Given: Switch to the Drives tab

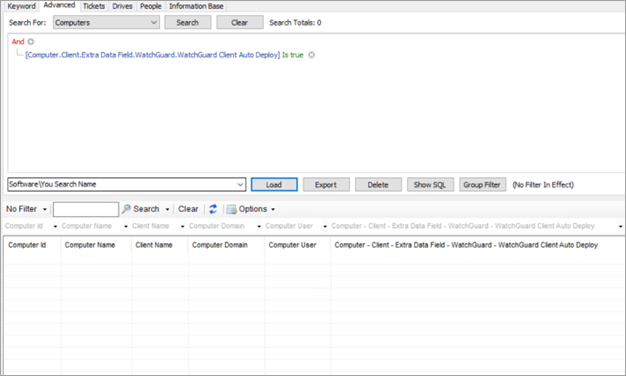Looking at the screenshot, I should 122,6.
